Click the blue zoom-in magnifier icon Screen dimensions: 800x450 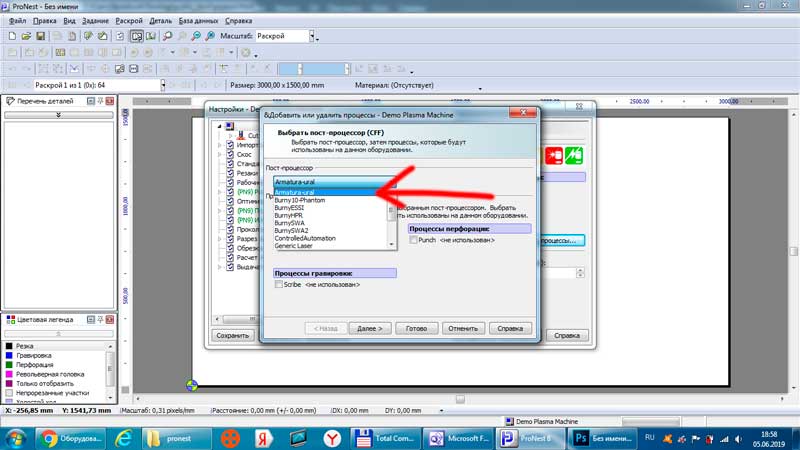[196, 36]
